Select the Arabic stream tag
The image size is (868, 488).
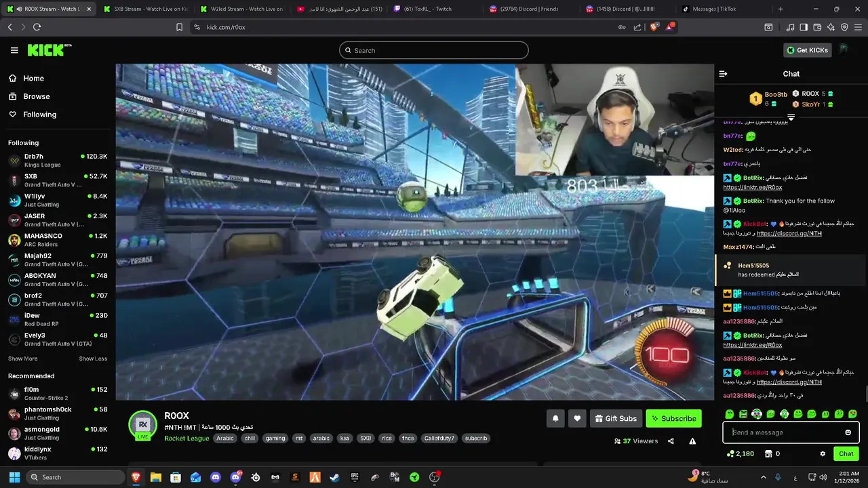(x=225, y=439)
